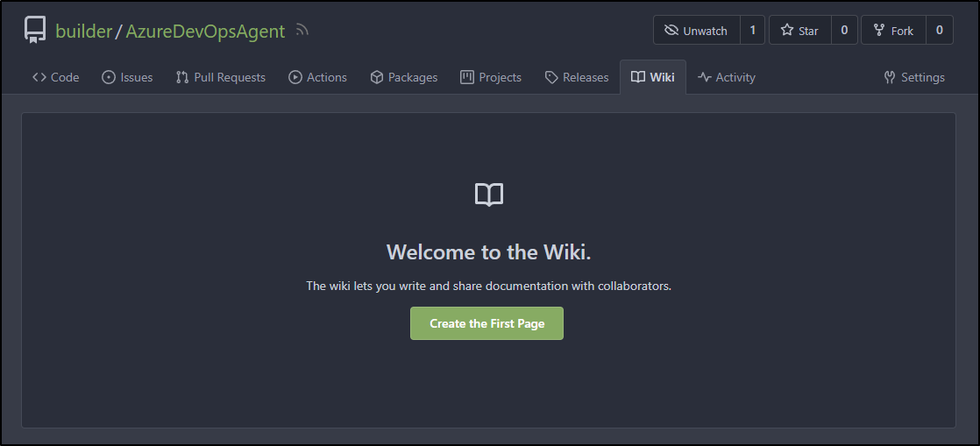View the stargazers count of 0
This screenshot has width=980, height=446.
(x=844, y=30)
